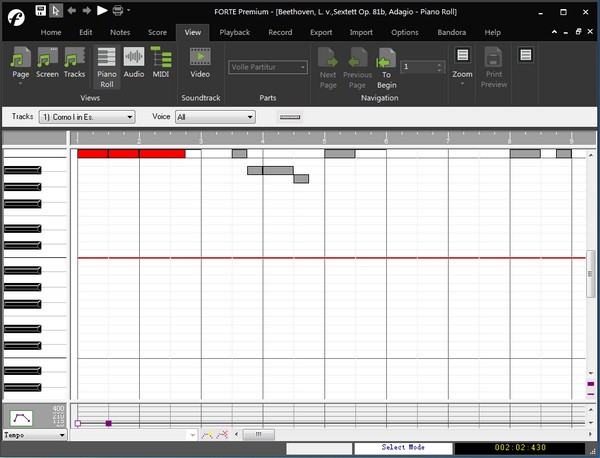Click the page number input field
Viewport: 600px width, 458px height.
(x=417, y=67)
